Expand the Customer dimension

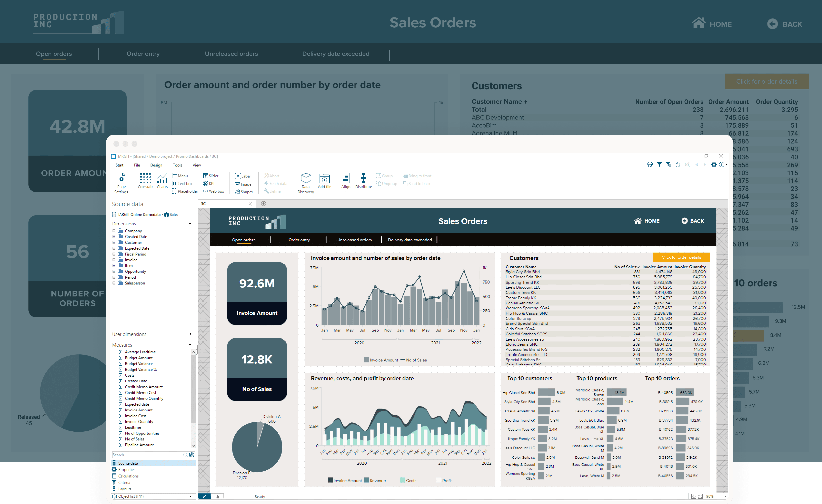(x=114, y=242)
